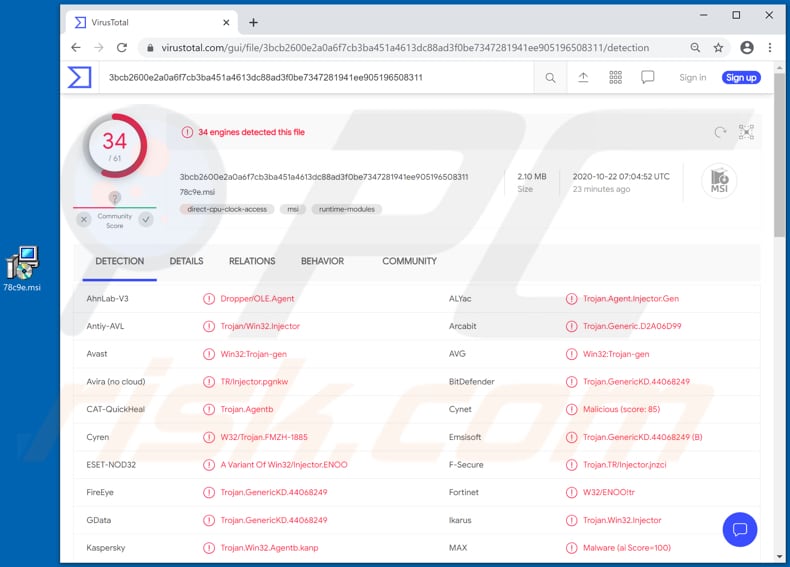Click the browser back arrow
790x567 pixels.
pos(76,47)
